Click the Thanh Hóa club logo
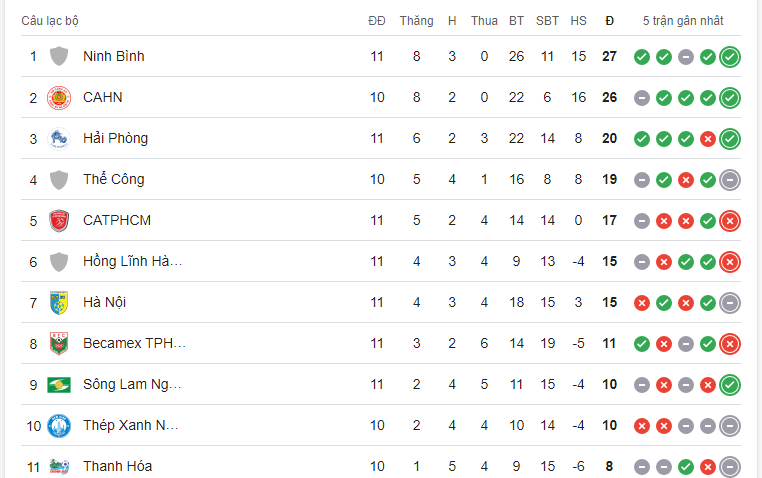The width and height of the screenshot is (762, 478). pos(59,465)
